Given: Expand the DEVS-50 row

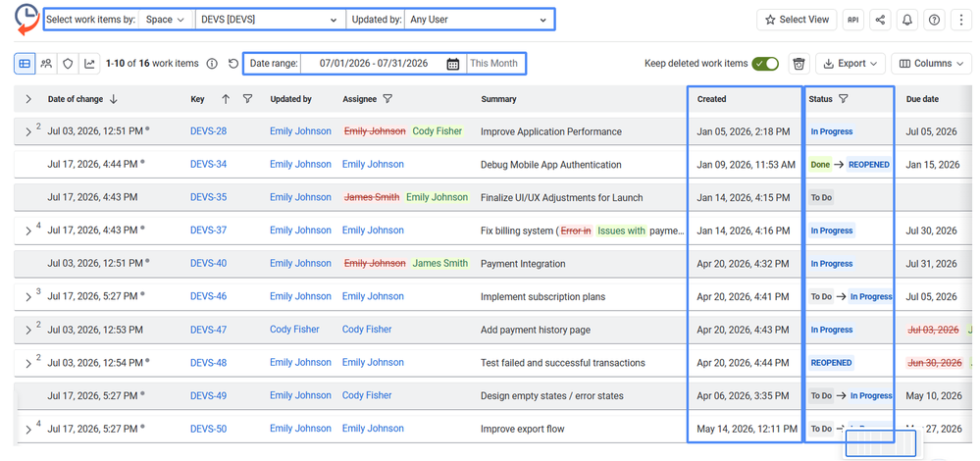Looking at the screenshot, I should point(28,430).
